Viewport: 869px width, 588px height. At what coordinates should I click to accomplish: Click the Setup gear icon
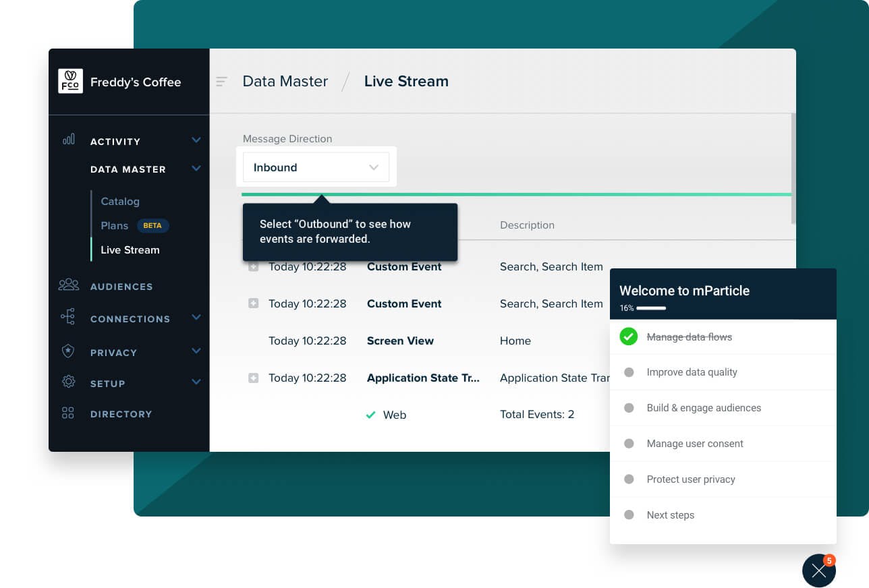68,382
